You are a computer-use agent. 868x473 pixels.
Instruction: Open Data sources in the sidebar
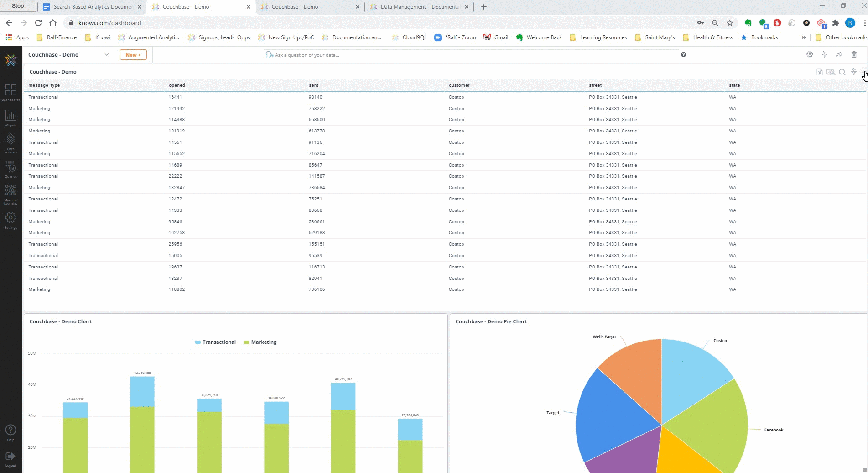(x=10, y=143)
